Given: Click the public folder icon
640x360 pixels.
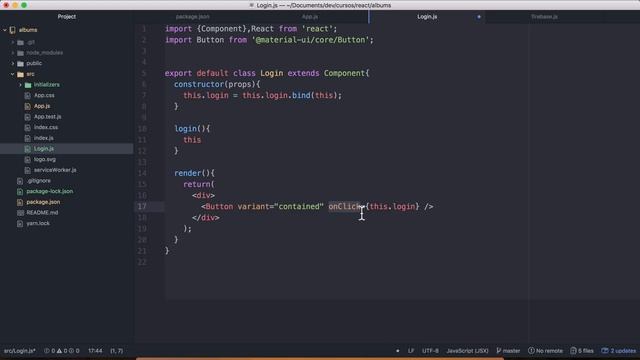Looking at the screenshot, I should click(20, 63).
